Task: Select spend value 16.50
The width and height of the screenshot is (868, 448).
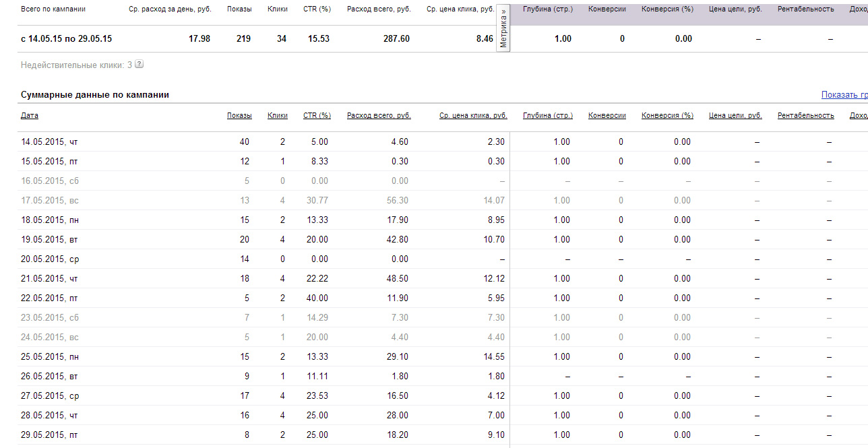Action: pyautogui.click(x=397, y=396)
